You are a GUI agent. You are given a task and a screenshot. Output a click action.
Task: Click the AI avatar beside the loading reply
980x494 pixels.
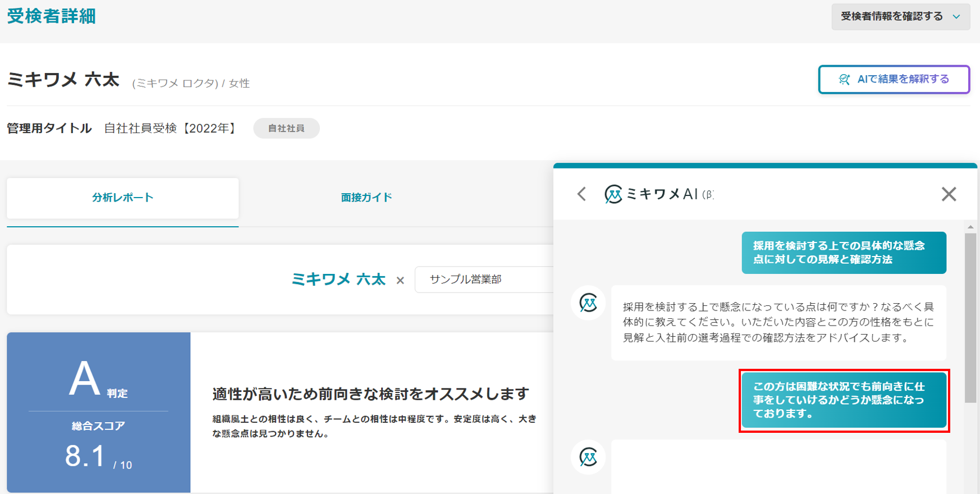click(588, 458)
